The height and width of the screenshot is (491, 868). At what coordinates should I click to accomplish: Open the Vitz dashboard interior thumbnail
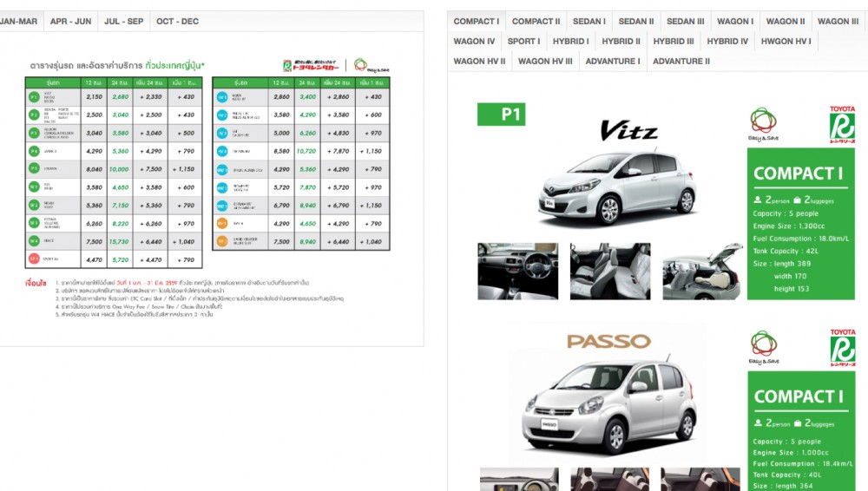tap(518, 272)
